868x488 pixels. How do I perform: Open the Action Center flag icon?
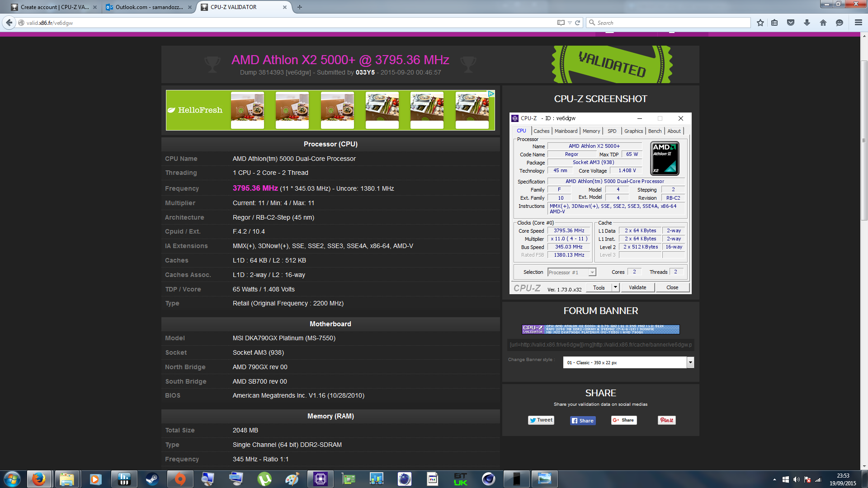[x=807, y=480]
